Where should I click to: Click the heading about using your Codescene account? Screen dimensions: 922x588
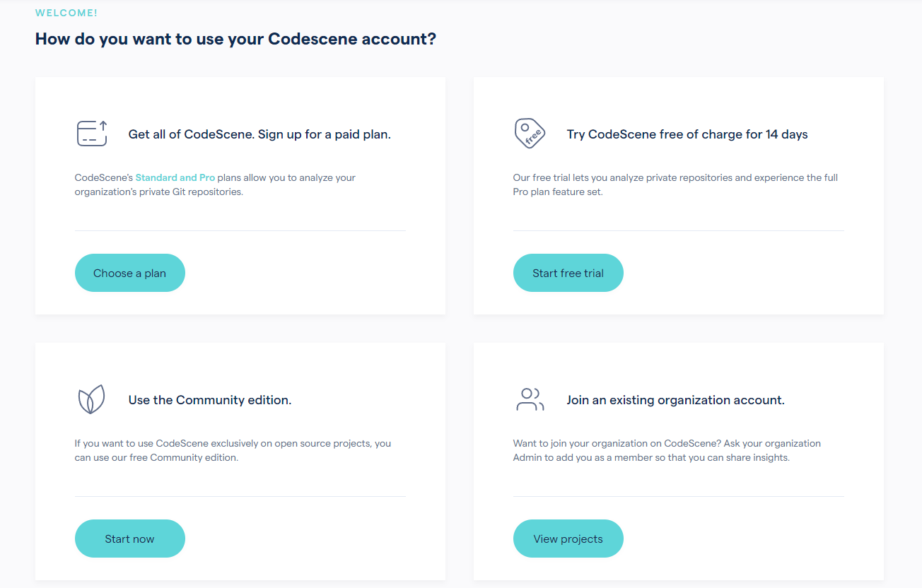click(x=236, y=39)
